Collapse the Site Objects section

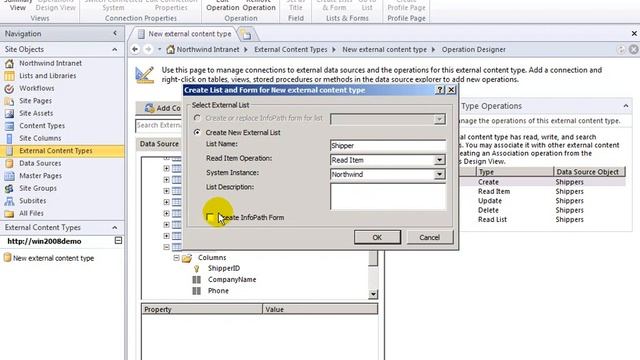(x=115, y=49)
